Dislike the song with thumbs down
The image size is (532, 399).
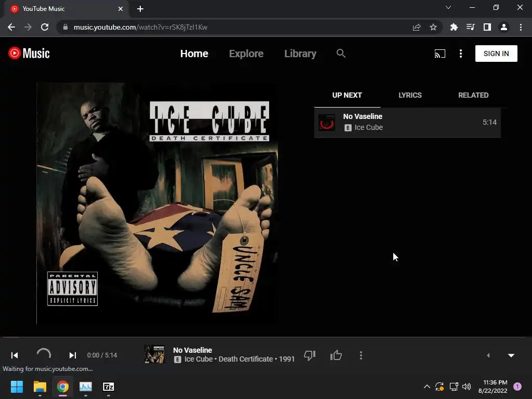310,355
